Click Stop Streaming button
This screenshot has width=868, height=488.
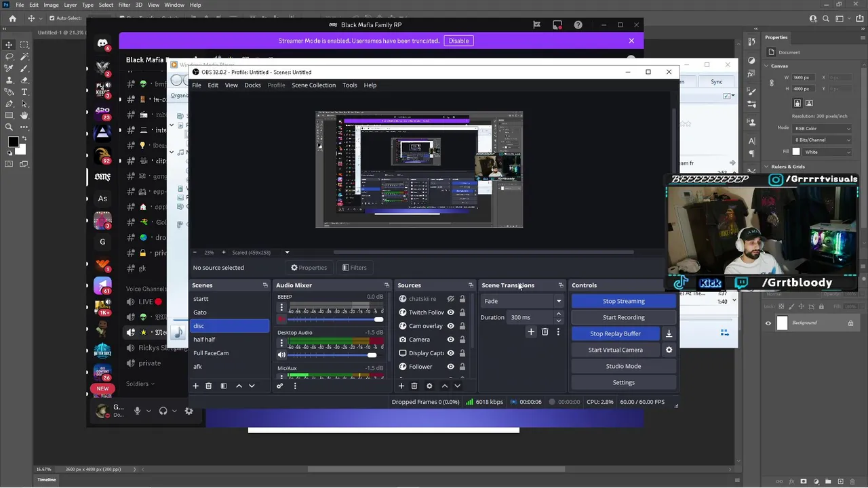[x=623, y=301]
